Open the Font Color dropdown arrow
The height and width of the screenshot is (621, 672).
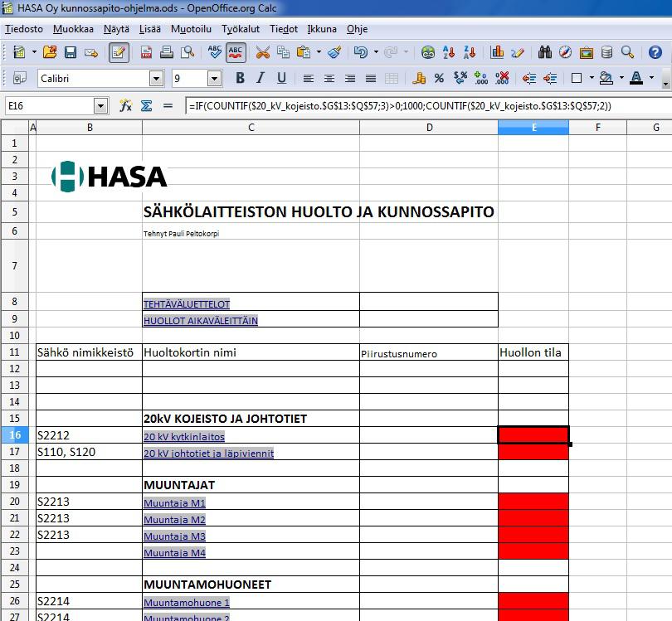point(651,78)
